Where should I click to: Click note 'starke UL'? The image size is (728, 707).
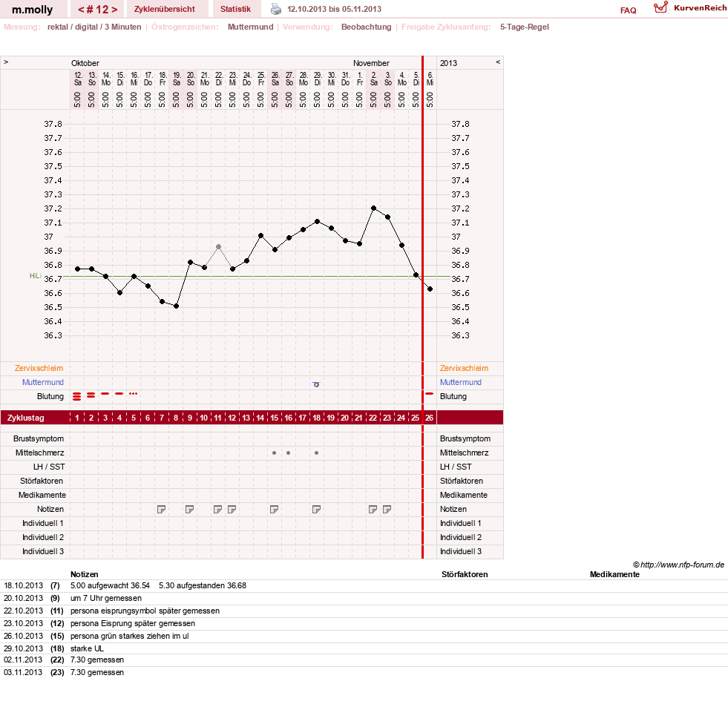[87, 648]
